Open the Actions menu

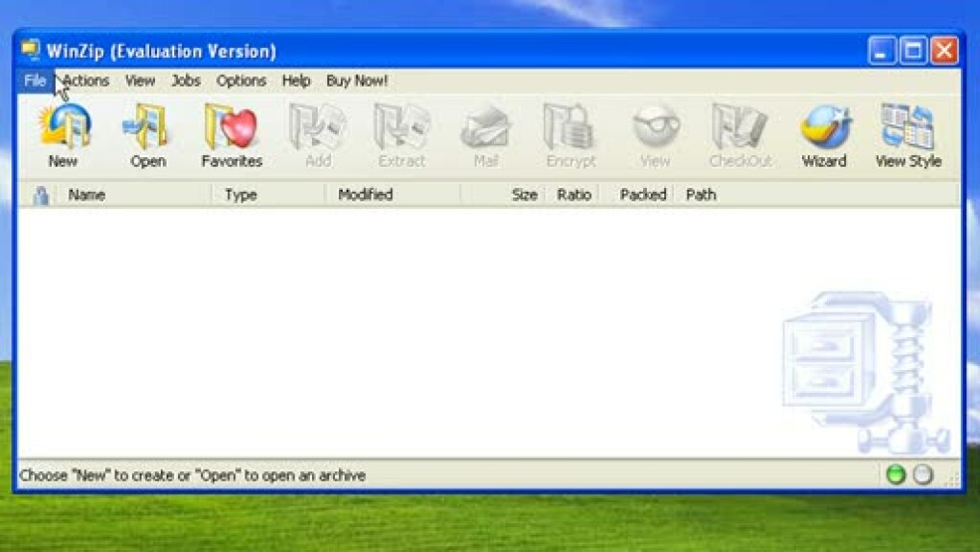tap(86, 81)
